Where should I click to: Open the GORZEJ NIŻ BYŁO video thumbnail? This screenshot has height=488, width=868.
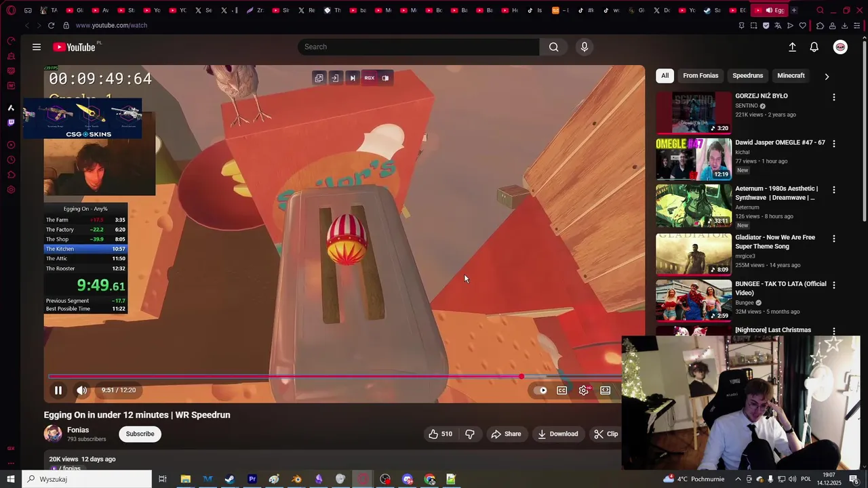[694, 113]
